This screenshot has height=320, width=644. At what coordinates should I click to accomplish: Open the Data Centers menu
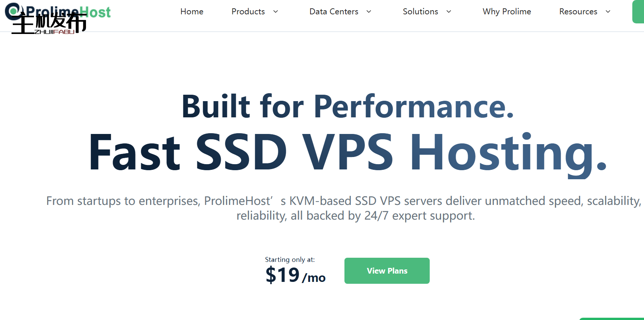click(x=334, y=12)
